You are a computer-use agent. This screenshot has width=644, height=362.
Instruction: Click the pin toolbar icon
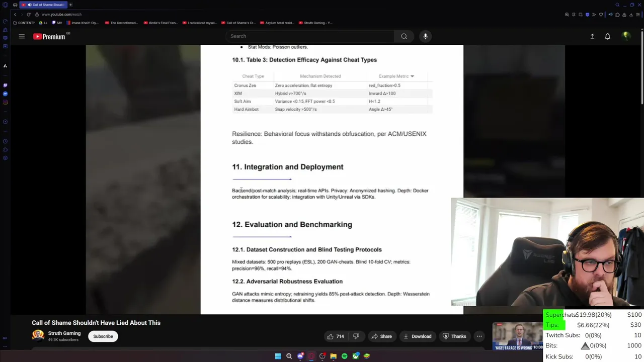tap(574, 15)
